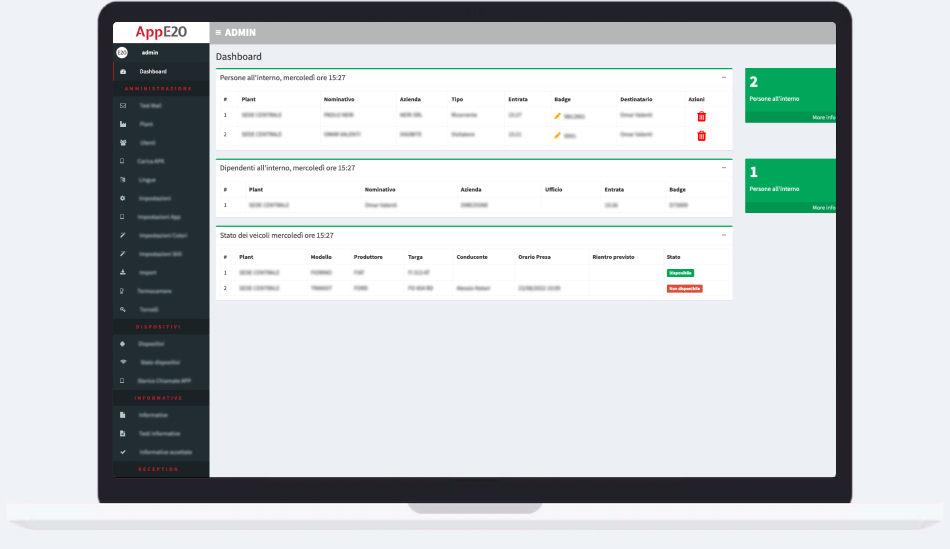
Task: Click the Orario Presa column header
Action: [x=534, y=257]
